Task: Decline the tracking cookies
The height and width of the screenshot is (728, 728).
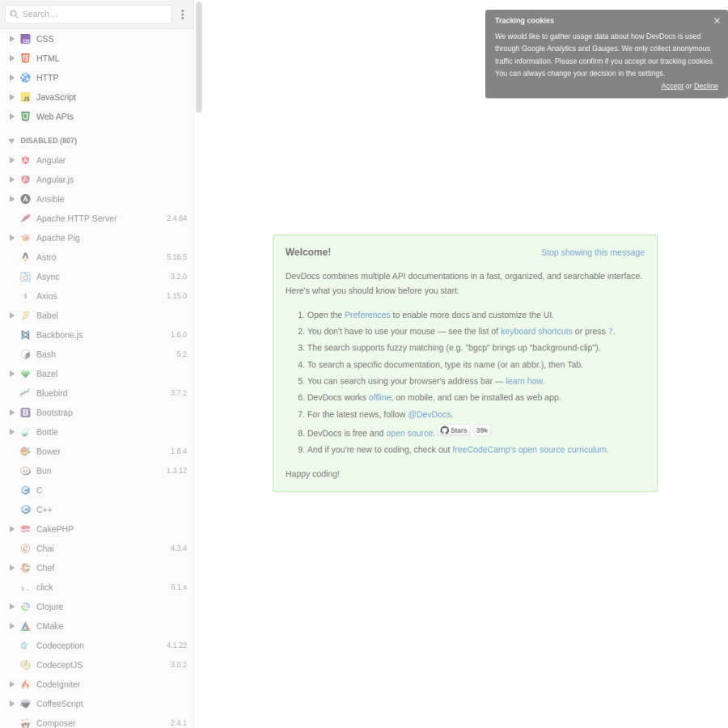Action: click(x=705, y=87)
